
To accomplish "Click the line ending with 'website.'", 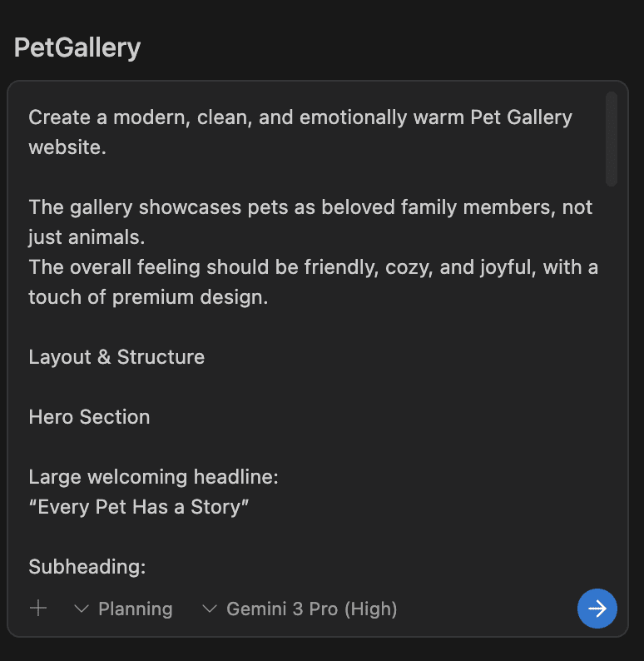I will coord(67,147).
